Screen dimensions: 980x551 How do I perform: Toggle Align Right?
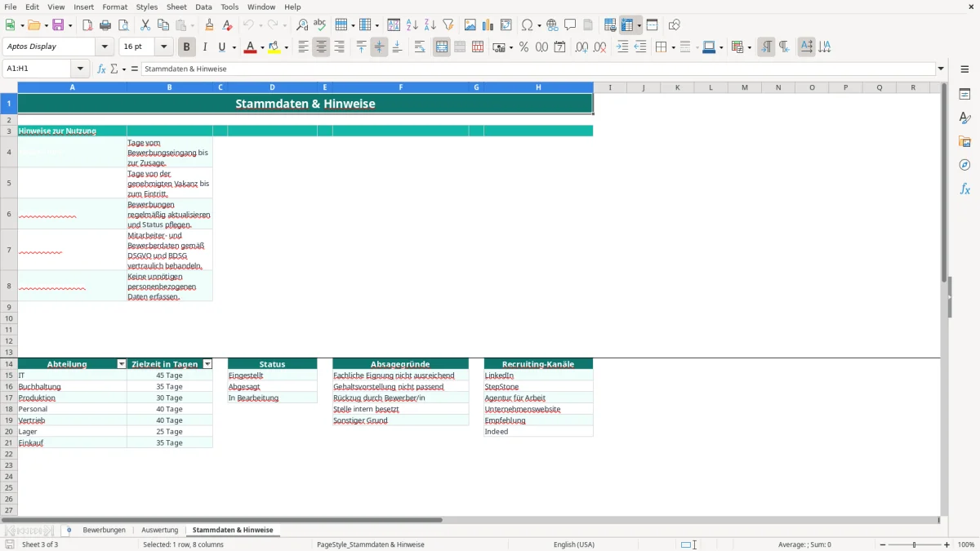(x=339, y=47)
